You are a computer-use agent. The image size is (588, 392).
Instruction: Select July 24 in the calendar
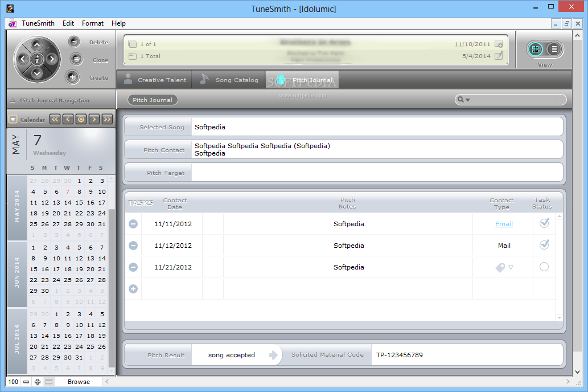(79, 346)
